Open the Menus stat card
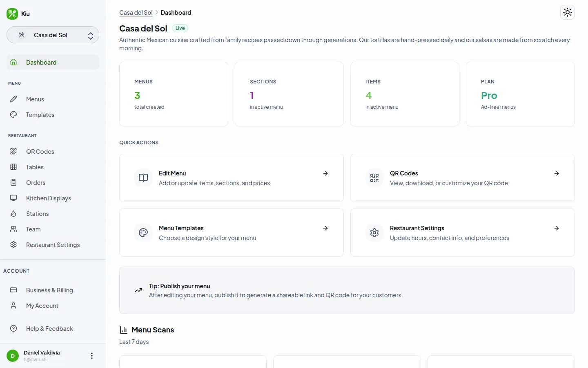The image size is (588, 368). pyautogui.click(x=174, y=94)
